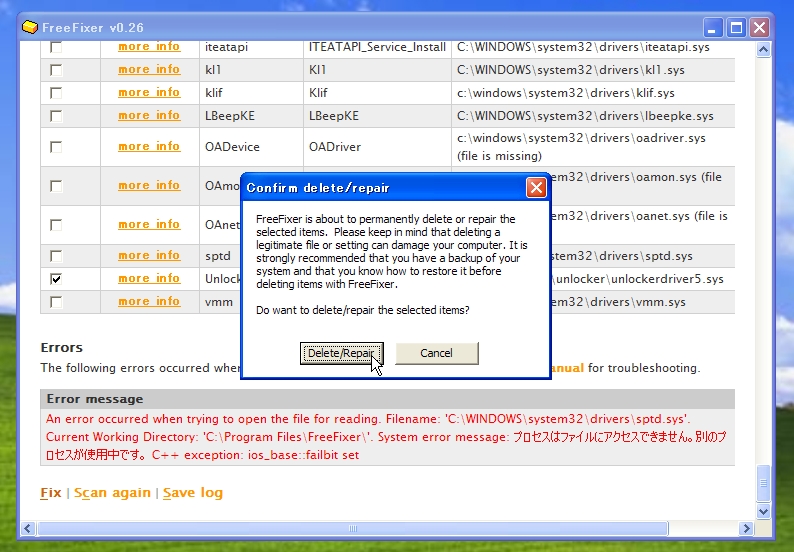Tick the klif driver checkbox
The width and height of the screenshot is (794, 552).
56,93
